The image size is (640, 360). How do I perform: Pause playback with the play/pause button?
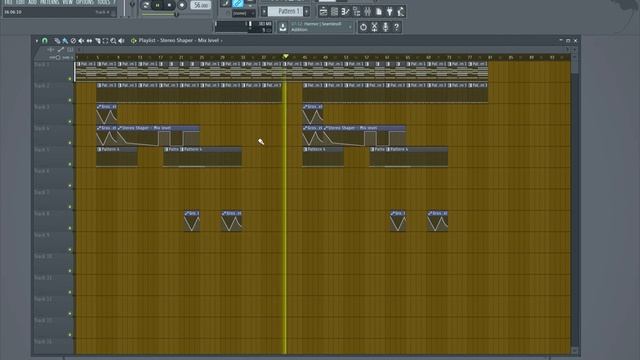[158, 5]
